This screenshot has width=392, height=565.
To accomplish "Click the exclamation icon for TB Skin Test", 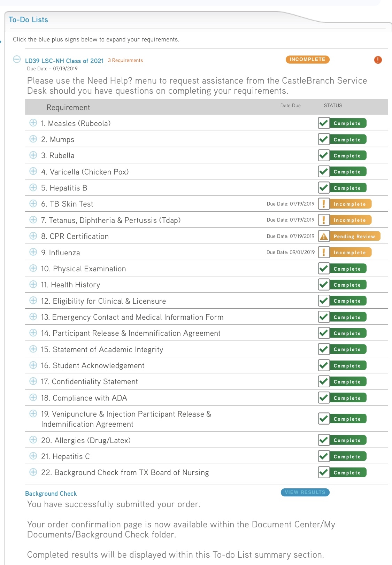I will (x=324, y=204).
